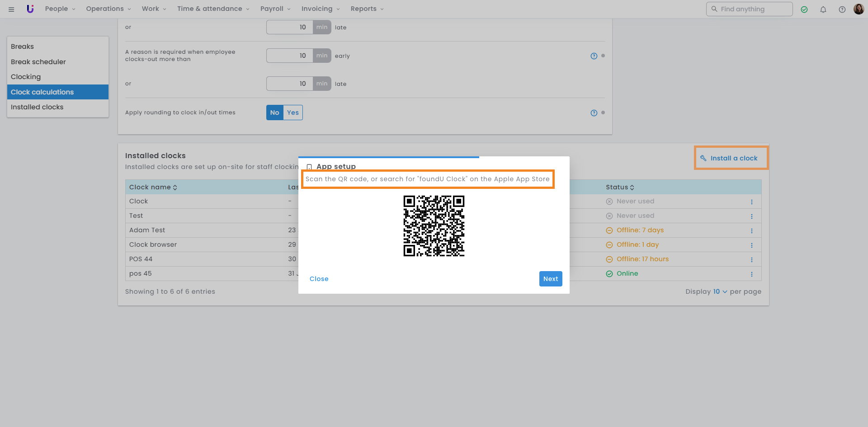868x427 pixels.
Task: Open help for rounding clock times
Action: coord(594,113)
